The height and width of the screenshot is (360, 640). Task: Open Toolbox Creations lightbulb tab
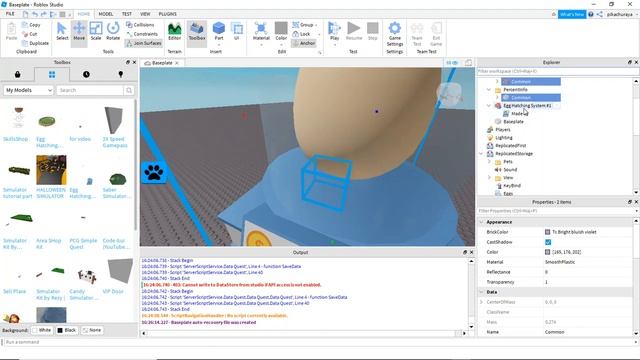point(120,74)
